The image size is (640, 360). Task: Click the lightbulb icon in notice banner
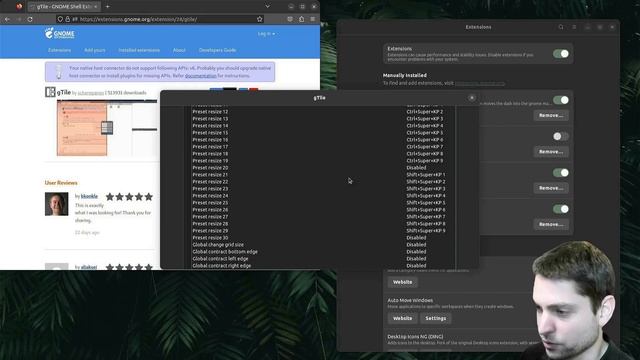(59, 72)
